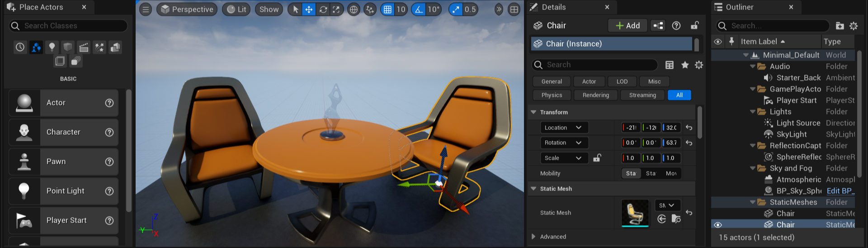Open the Visual Effects category stars icon
Image resolution: width=868 pixels, height=248 pixels.
99,47
